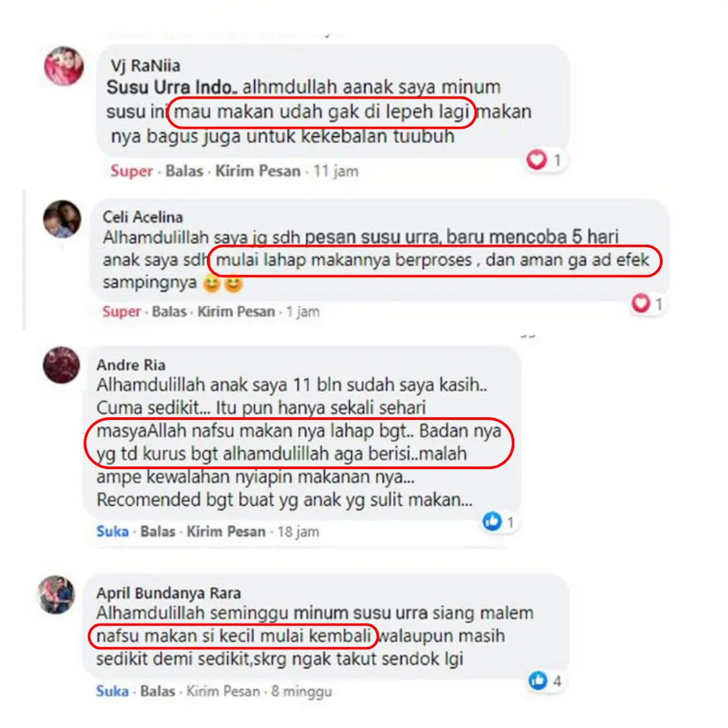Click thumbs-up reaction on April Bundanya Rara's comment
Screen dimensions: 728x728
[538, 681]
